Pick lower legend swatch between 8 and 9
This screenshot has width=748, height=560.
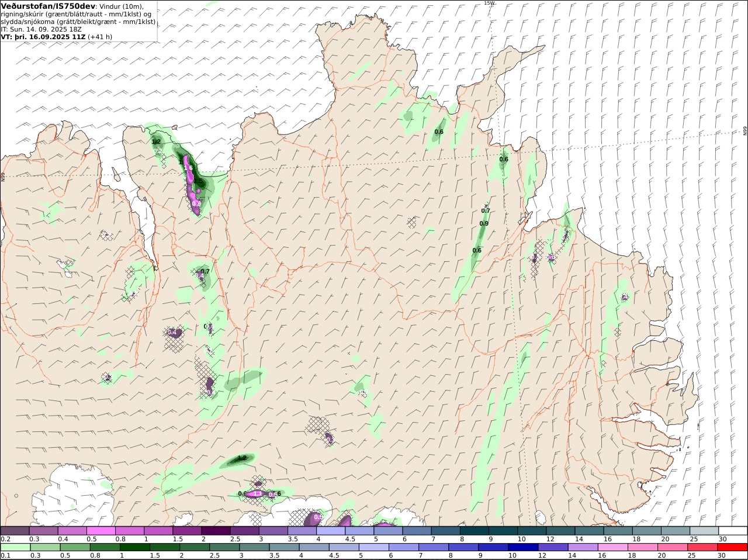463,548
